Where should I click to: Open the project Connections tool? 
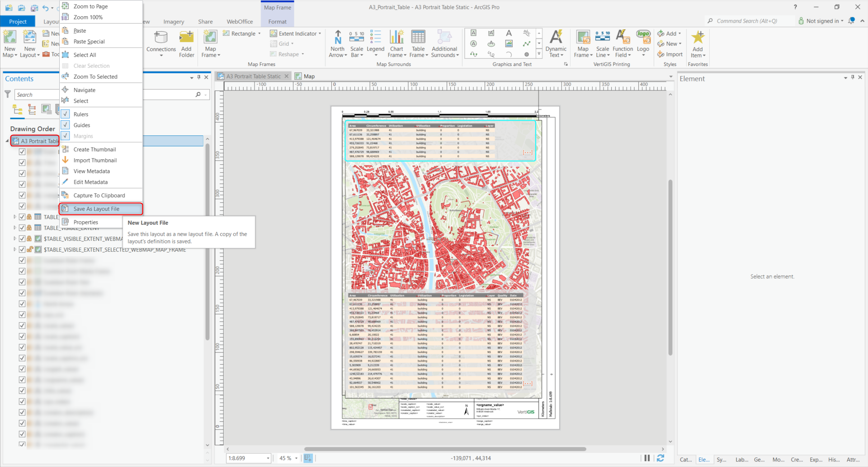click(x=161, y=43)
